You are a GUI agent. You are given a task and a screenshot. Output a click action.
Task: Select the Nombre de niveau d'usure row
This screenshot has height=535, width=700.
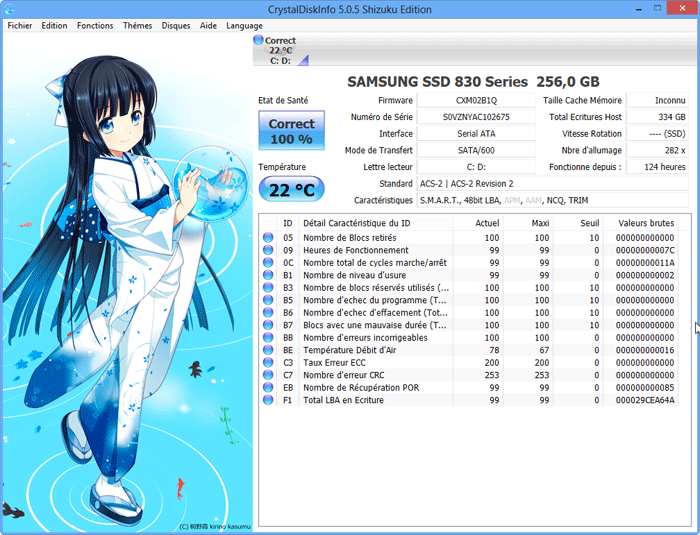[x=469, y=275]
